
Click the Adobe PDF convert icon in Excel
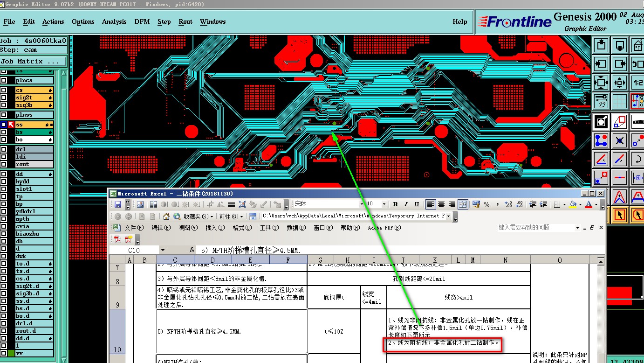pyautogui.click(x=118, y=240)
